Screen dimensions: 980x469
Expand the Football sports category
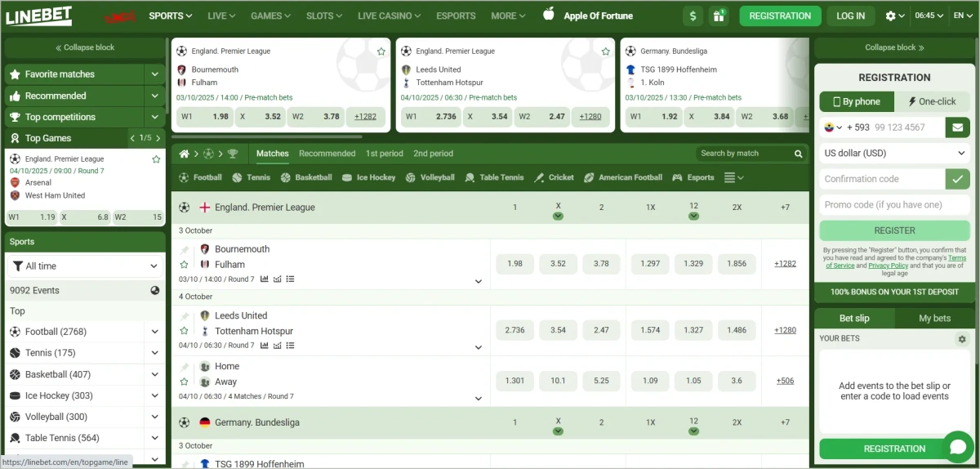[154, 332]
